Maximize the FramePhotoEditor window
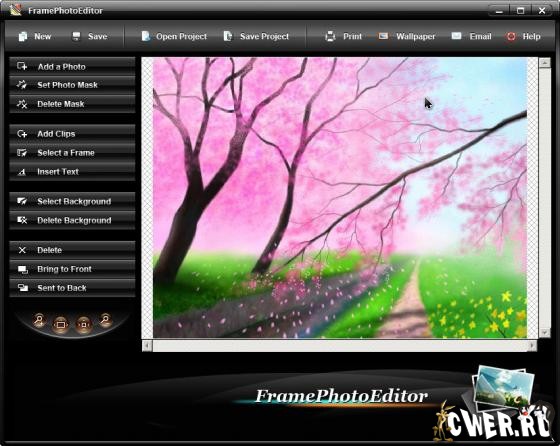This screenshot has height=446, width=560. (x=520, y=10)
